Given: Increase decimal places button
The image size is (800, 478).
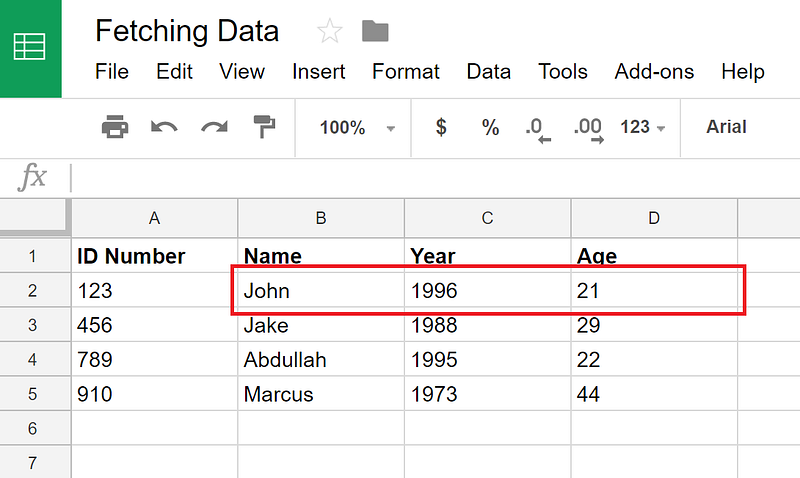Looking at the screenshot, I should tap(589, 130).
